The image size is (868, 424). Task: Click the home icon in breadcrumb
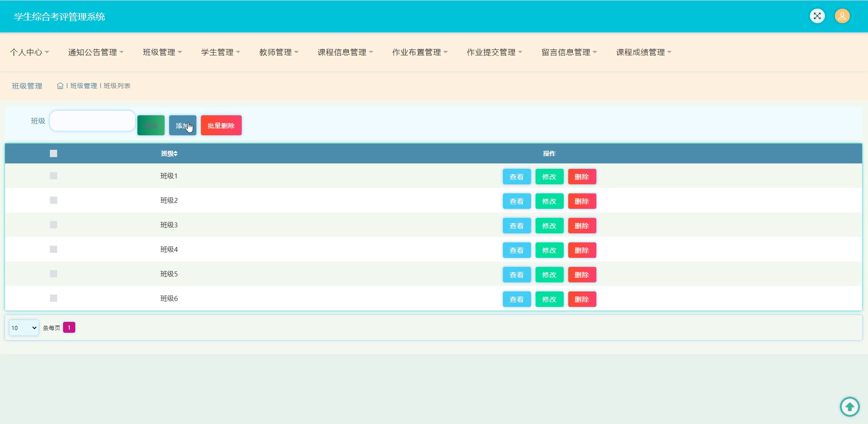point(60,86)
